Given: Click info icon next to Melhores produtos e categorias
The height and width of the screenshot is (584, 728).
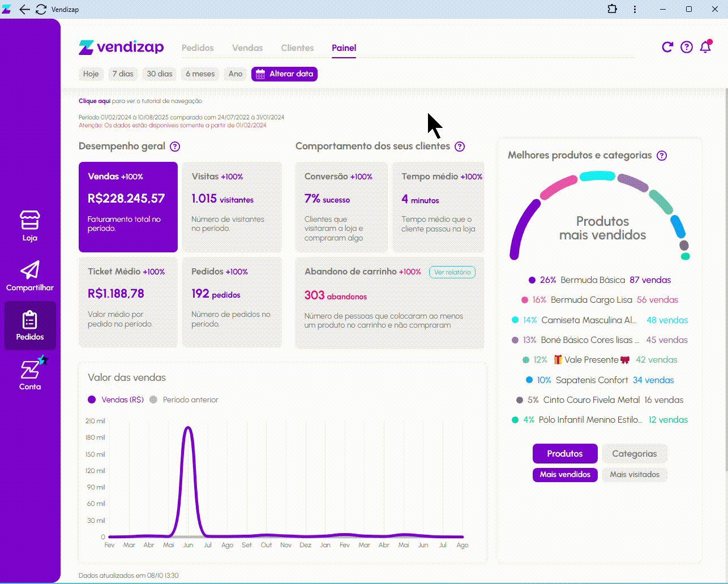Looking at the screenshot, I should 662,156.
